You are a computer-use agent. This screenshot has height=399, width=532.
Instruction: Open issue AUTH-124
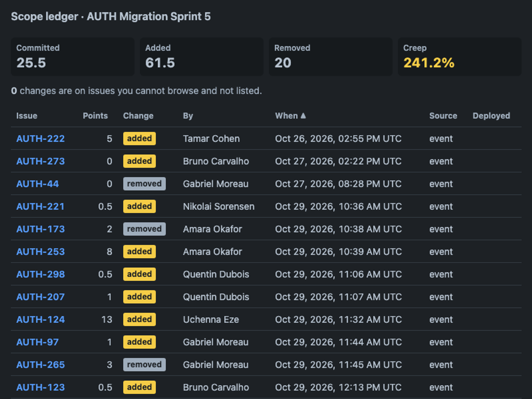click(x=40, y=320)
